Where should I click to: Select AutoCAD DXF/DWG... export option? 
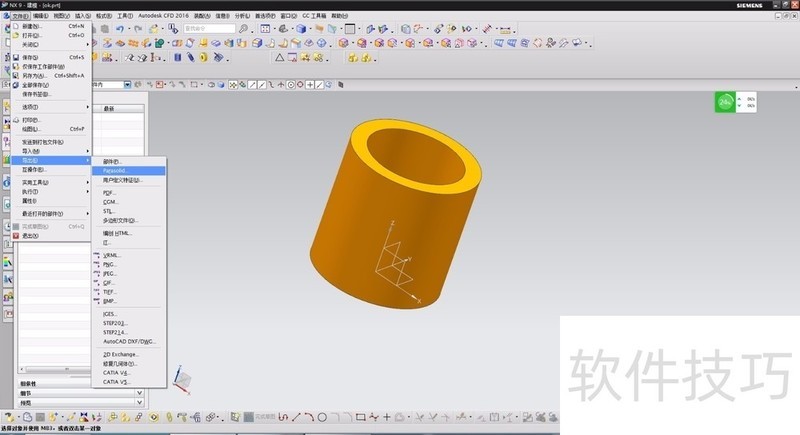pyautogui.click(x=128, y=341)
